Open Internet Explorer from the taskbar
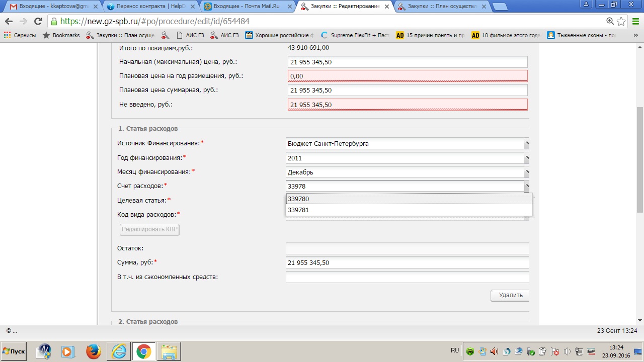Image resolution: width=644 pixels, height=362 pixels. point(119,351)
